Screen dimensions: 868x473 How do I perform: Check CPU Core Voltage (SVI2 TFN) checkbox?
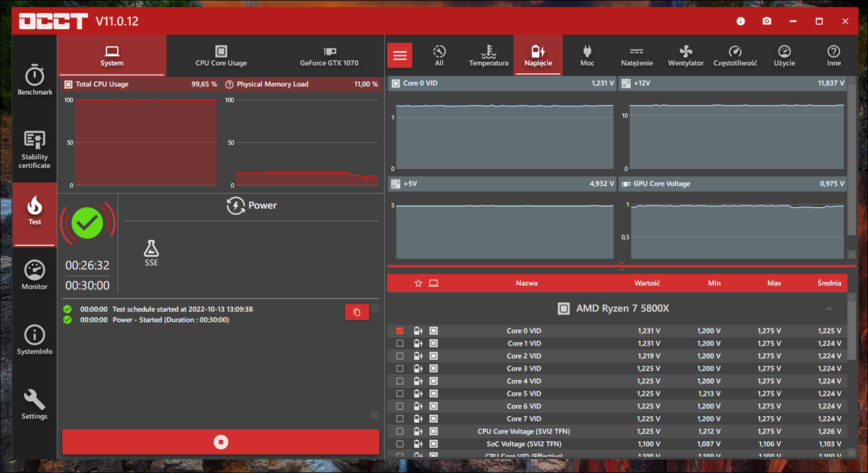[x=399, y=431]
